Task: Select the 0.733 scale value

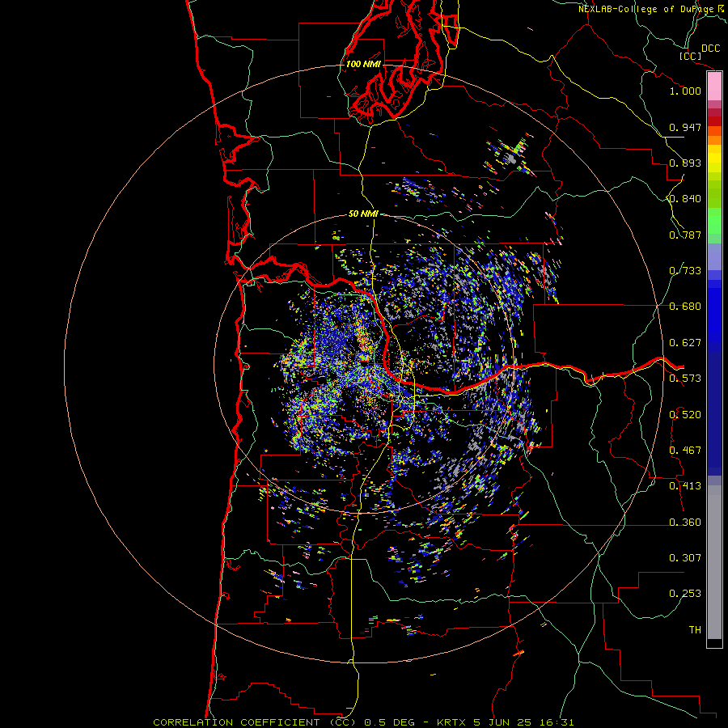Action: tap(685, 271)
